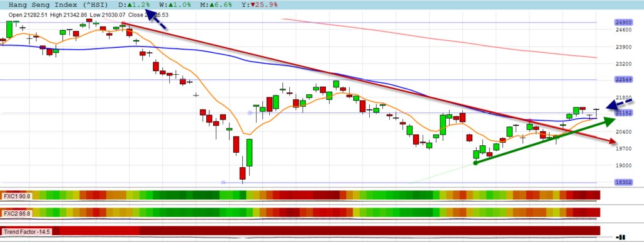This screenshot has width=644, height=242.
Task: Click the Hang Seng Index (^HSI) title
Action: point(58,5)
